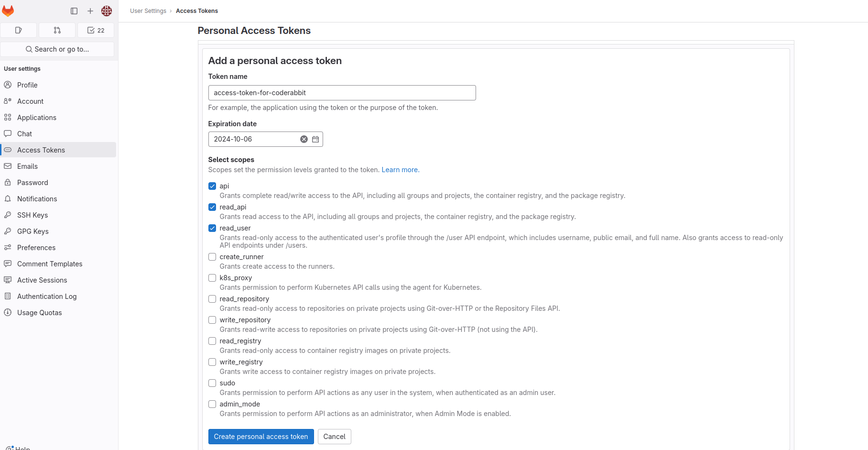Click the GitLab fox logo
This screenshot has width=868, height=450.
click(8, 11)
